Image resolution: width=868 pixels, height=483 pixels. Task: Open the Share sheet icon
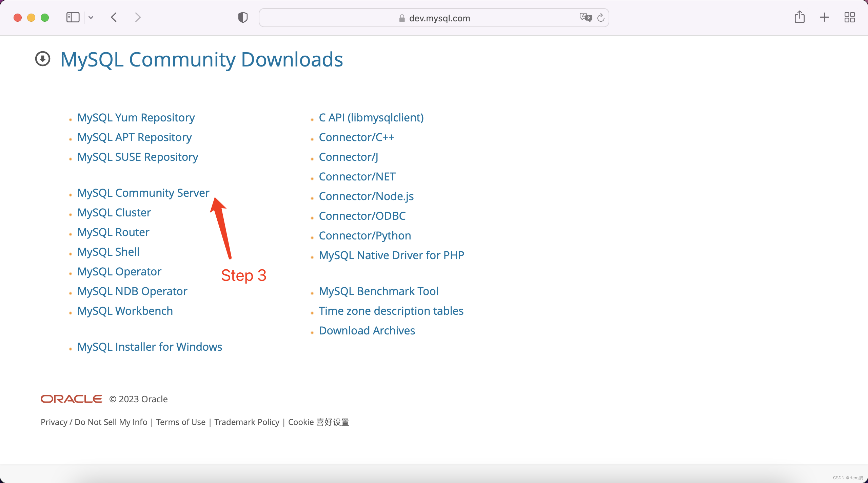[x=800, y=17]
